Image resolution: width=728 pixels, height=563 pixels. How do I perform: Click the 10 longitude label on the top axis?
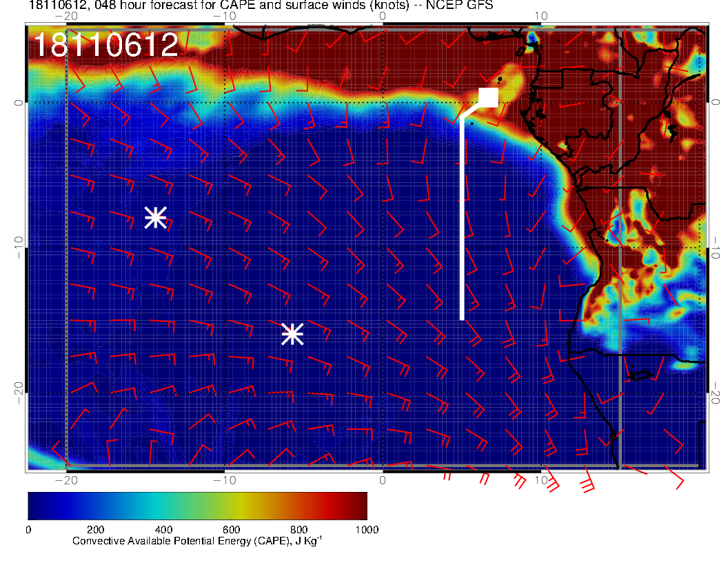541,16
